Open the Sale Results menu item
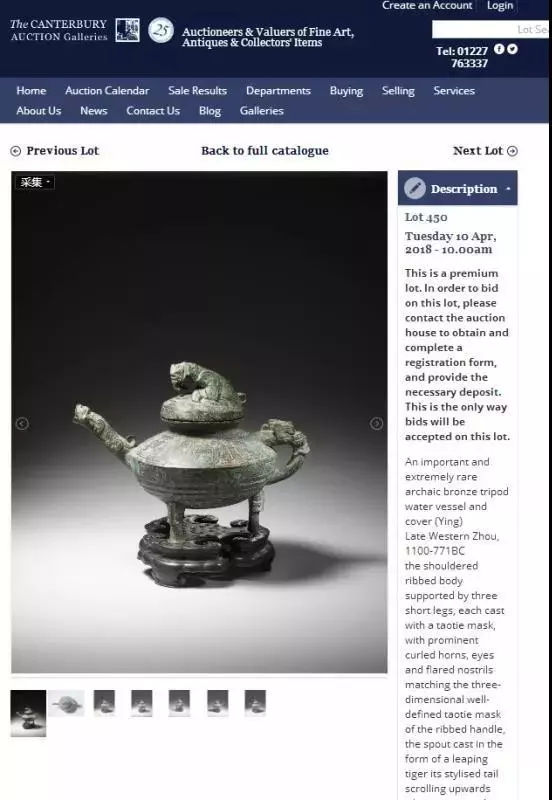This screenshot has height=800, width=552. tap(197, 91)
